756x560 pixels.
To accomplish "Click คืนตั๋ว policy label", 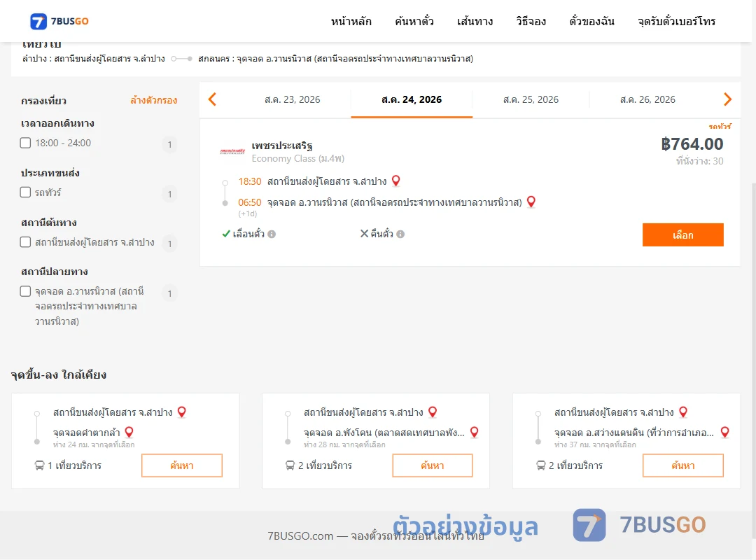I will (x=382, y=234).
